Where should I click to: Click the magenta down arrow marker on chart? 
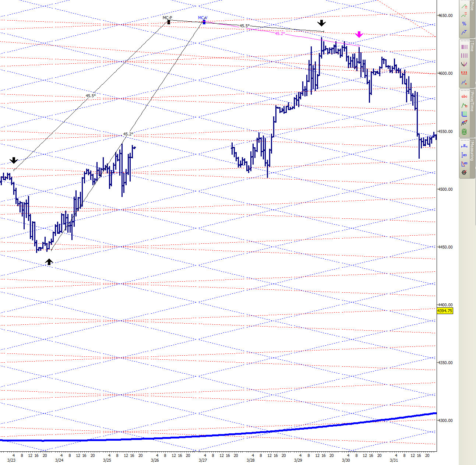pyautogui.click(x=359, y=35)
